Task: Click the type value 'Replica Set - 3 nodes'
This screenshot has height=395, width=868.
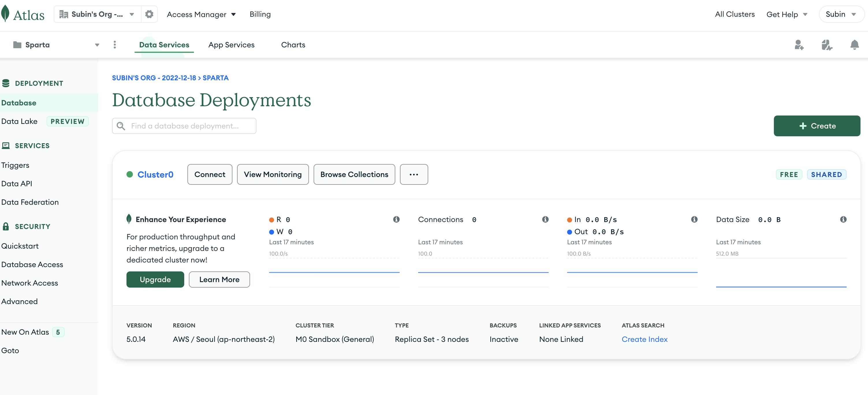Action: click(432, 339)
